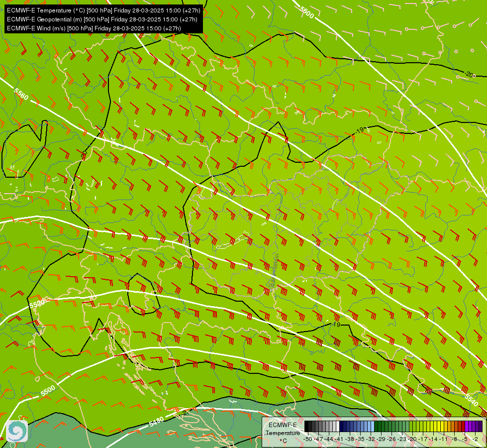Click the °C unit in the legend
The width and height of the screenshot is (487, 448).
283,441
